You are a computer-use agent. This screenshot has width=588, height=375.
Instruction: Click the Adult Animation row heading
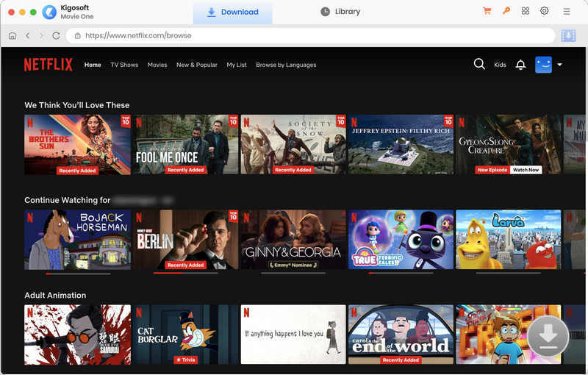(x=55, y=295)
